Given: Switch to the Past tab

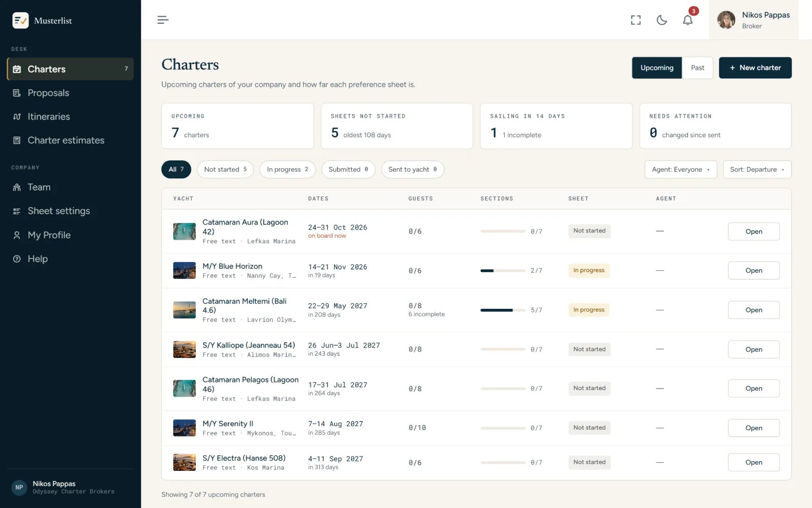Looking at the screenshot, I should point(697,68).
